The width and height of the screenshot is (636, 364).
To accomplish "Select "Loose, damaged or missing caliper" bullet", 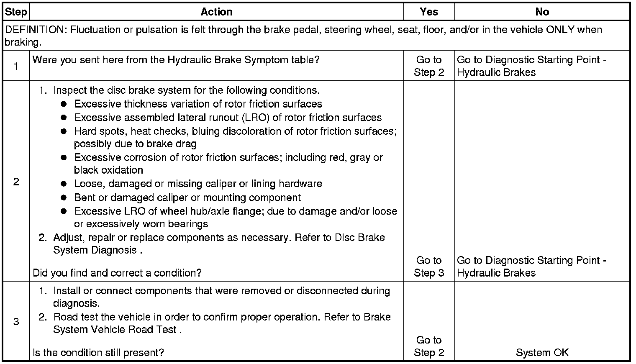I will [198, 184].
